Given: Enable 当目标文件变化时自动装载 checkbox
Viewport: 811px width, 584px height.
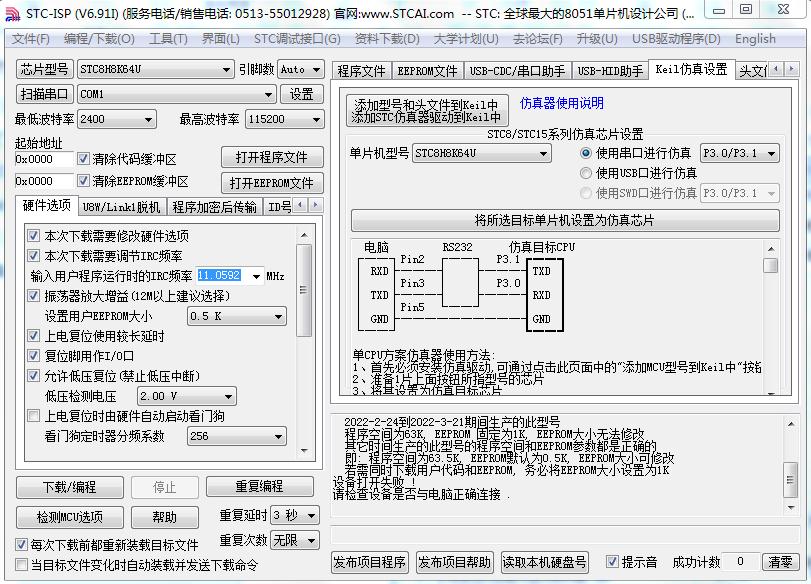Looking at the screenshot, I should point(21,565).
